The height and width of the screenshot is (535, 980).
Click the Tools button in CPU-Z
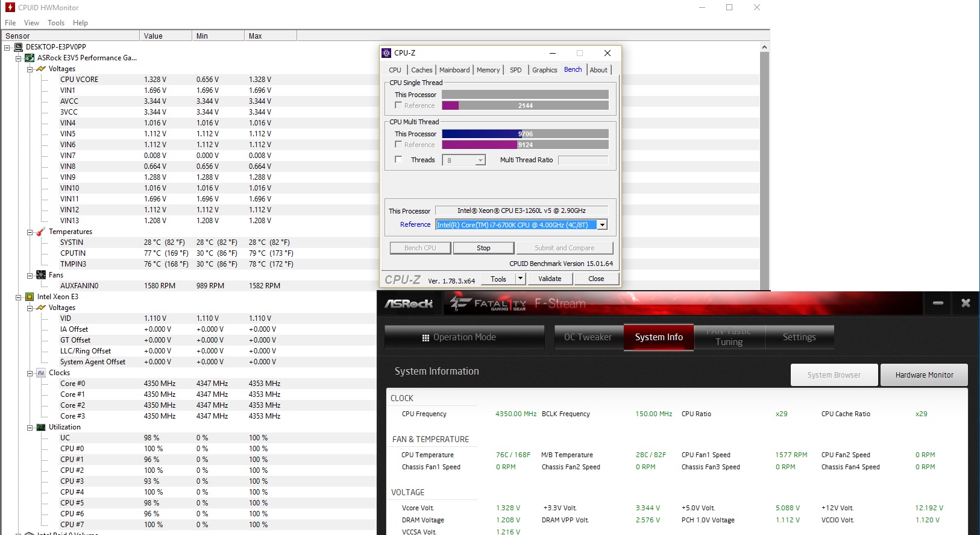(x=498, y=279)
